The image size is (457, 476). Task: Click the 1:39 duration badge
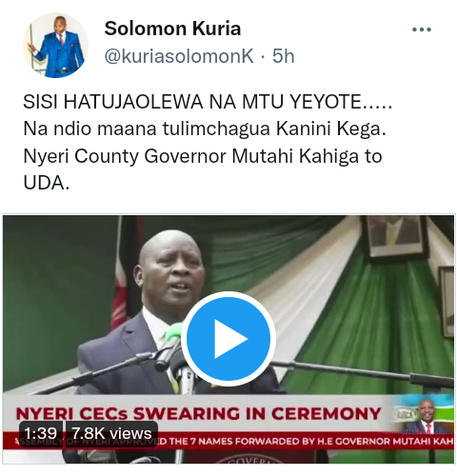tap(41, 433)
